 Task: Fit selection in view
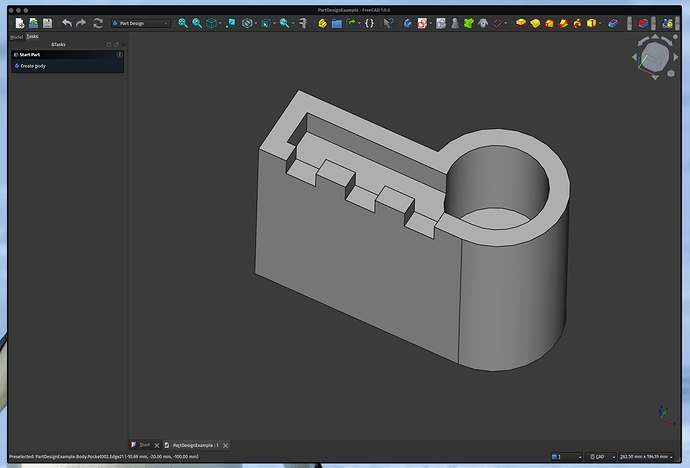(197, 23)
